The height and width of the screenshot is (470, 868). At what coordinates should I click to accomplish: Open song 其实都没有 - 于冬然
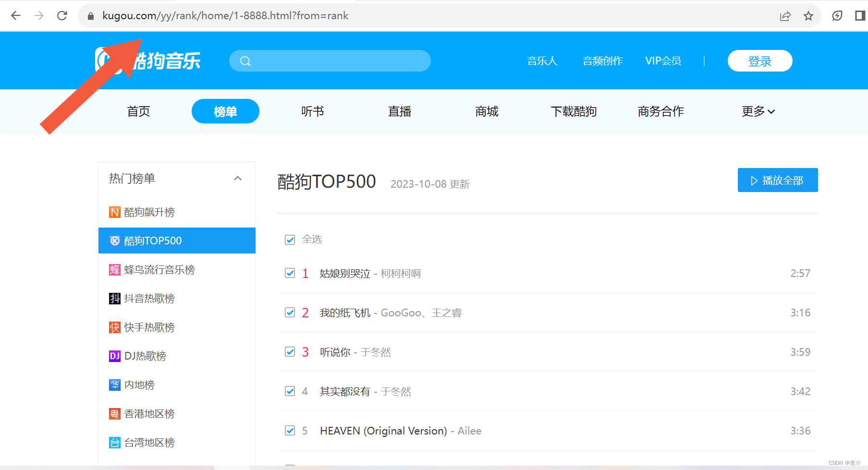(366, 392)
